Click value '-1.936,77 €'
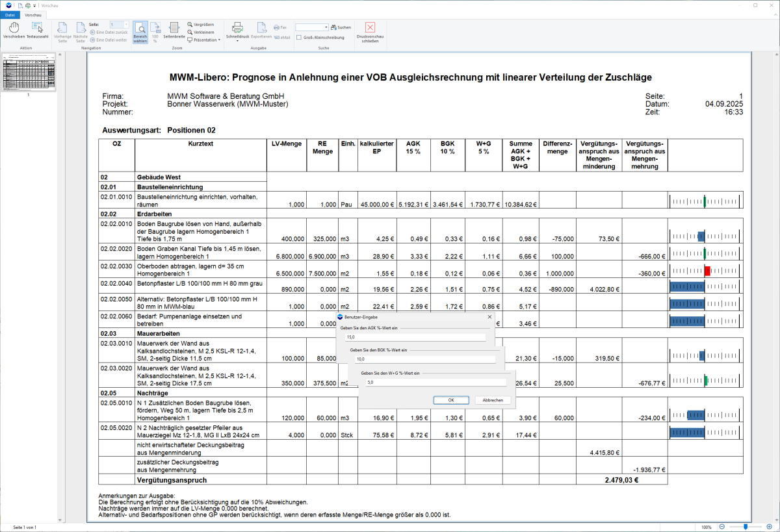The width and height of the screenshot is (780, 532). (x=649, y=469)
